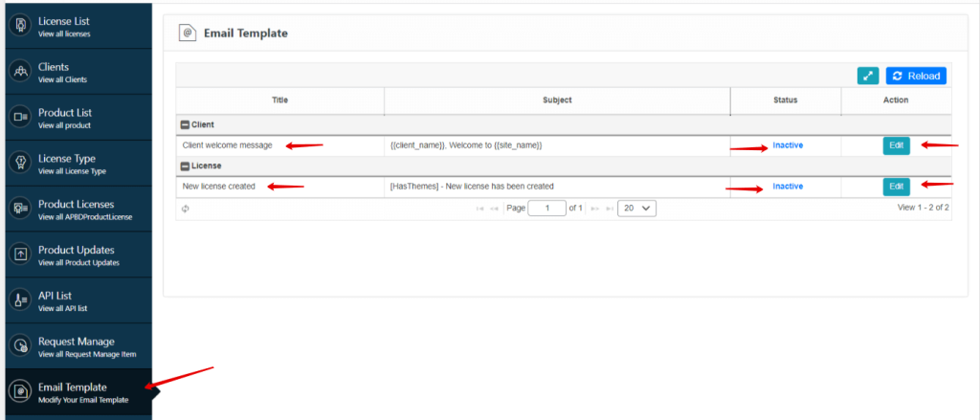Image resolution: width=980 pixels, height=420 pixels.
Task: Open Request Manage menu item
Action: coord(78,345)
